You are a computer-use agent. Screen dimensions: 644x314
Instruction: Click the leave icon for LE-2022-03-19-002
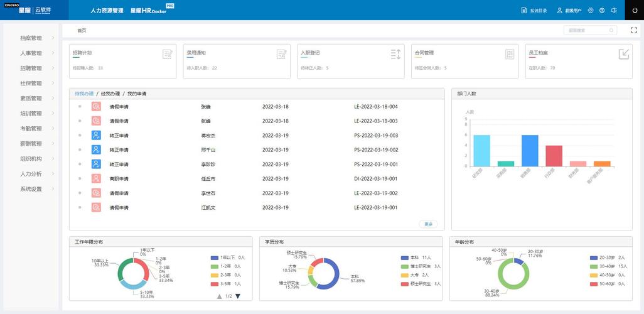(96, 193)
